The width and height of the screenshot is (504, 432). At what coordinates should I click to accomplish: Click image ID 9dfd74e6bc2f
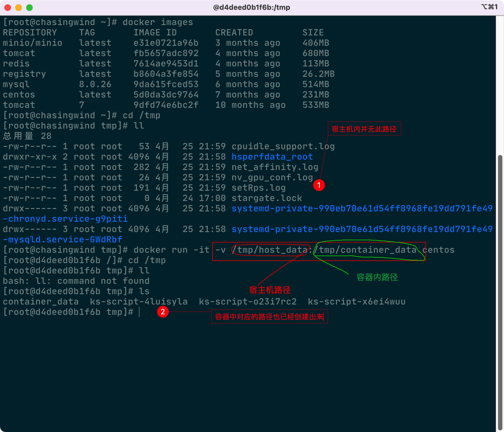(166, 105)
